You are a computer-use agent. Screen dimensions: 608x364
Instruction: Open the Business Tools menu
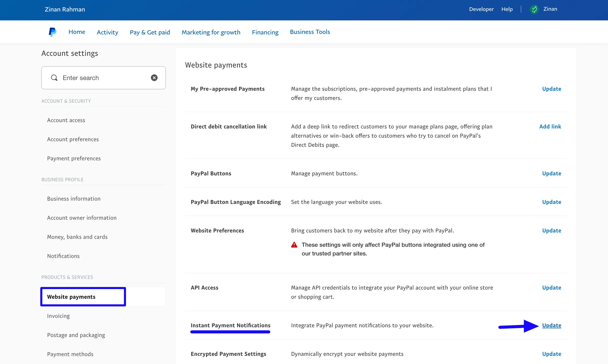[x=310, y=32]
